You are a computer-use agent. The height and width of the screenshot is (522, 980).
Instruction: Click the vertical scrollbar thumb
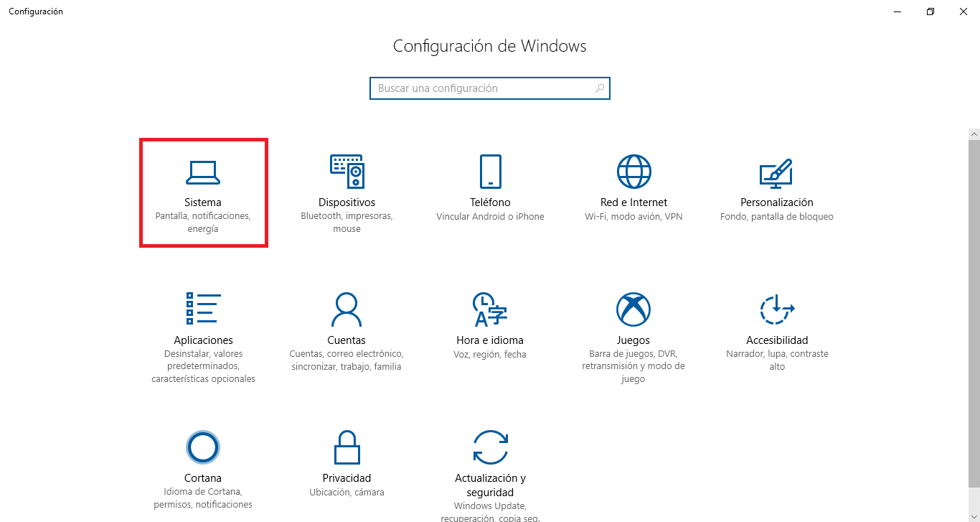(x=974, y=313)
